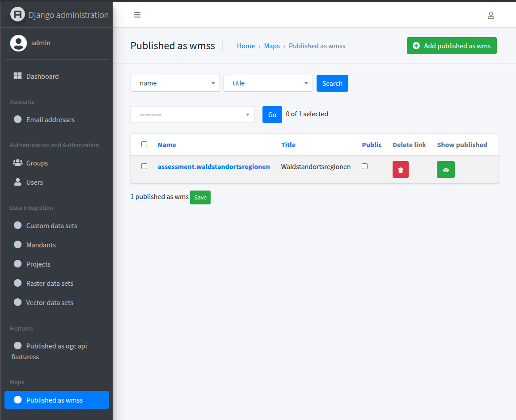Click the red trash delete link button
Viewport: 516px width, 420px height.
click(x=401, y=170)
